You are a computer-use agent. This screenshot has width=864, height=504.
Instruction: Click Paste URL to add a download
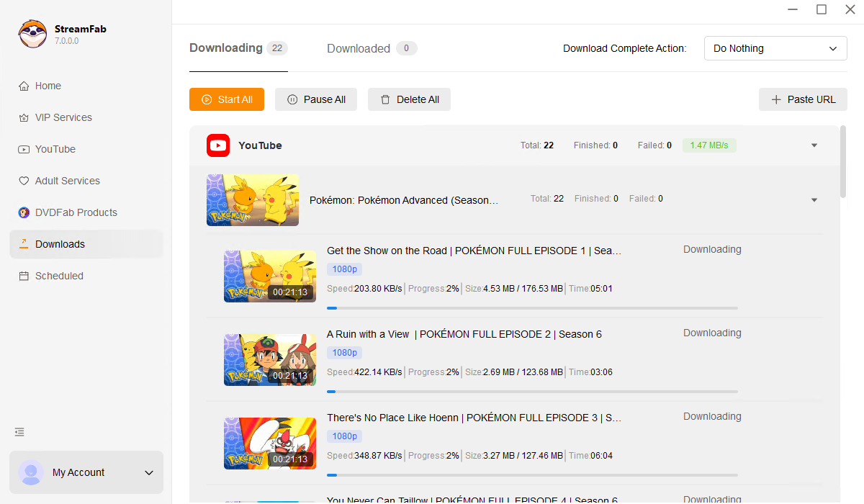coord(803,99)
